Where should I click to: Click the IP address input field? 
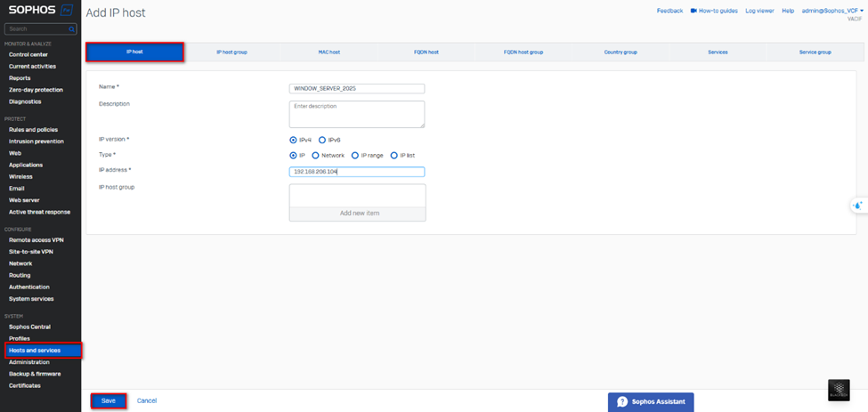[357, 171]
